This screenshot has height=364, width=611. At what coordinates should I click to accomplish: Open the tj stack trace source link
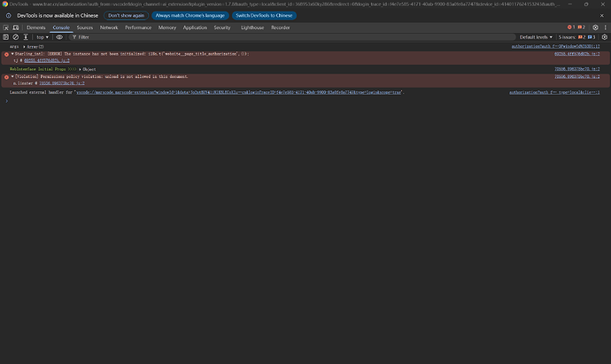(x=47, y=60)
